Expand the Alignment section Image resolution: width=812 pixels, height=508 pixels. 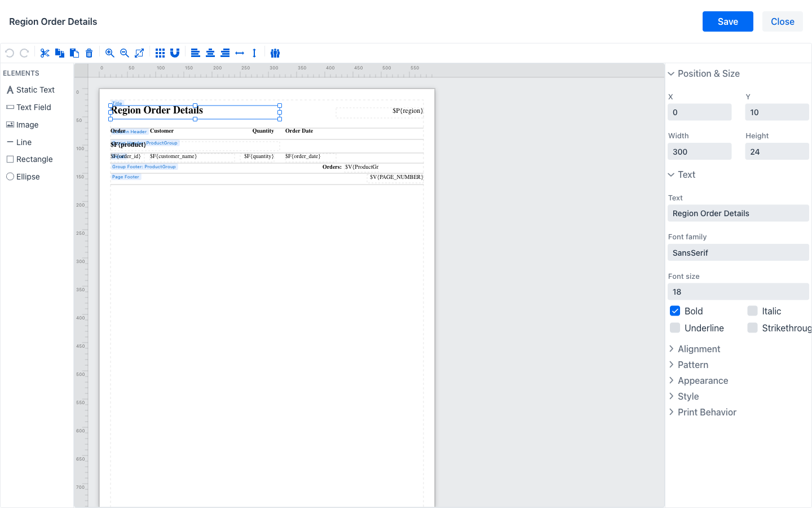click(x=694, y=349)
